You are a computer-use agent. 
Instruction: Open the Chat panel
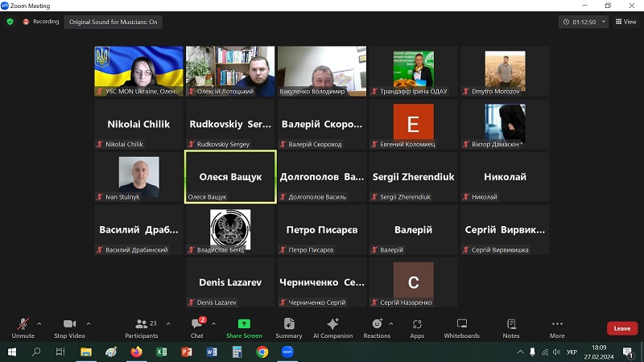(197, 327)
